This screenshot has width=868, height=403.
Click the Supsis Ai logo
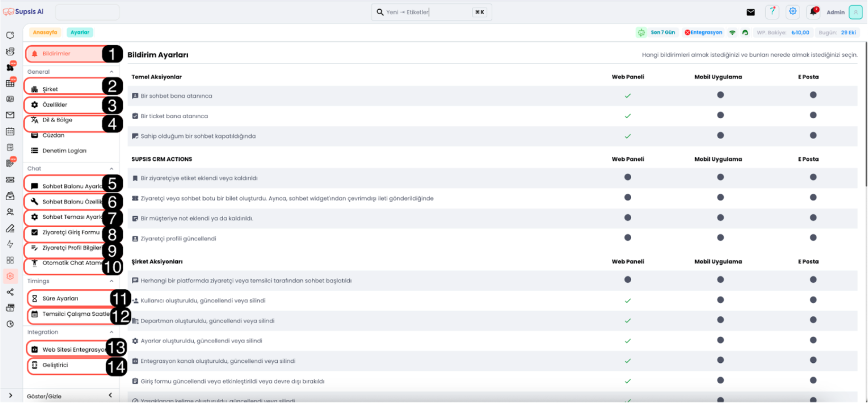23,11
